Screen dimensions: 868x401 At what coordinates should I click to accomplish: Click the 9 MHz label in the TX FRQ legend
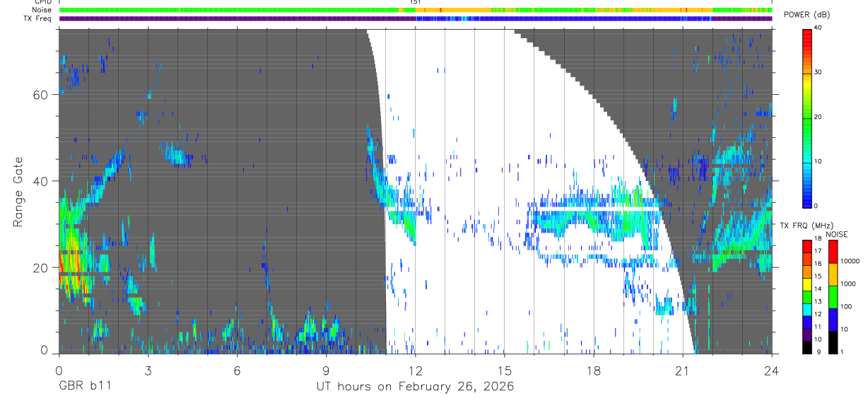[819, 351]
